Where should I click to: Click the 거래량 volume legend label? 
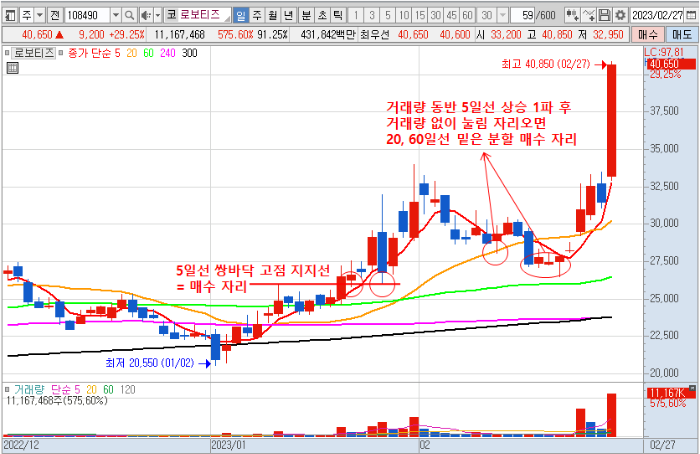point(29,390)
